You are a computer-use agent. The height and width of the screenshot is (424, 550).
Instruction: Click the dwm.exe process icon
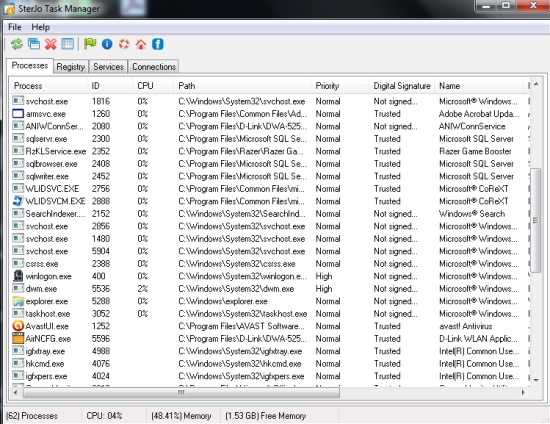click(18, 288)
